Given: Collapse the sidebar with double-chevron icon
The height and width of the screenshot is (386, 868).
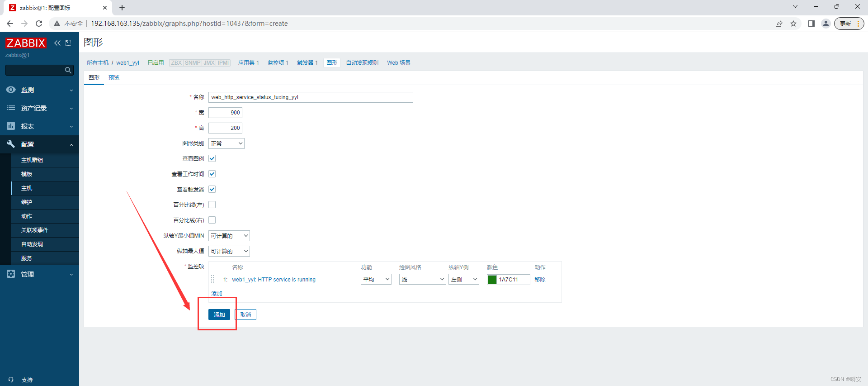Looking at the screenshot, I should (57, 43).
